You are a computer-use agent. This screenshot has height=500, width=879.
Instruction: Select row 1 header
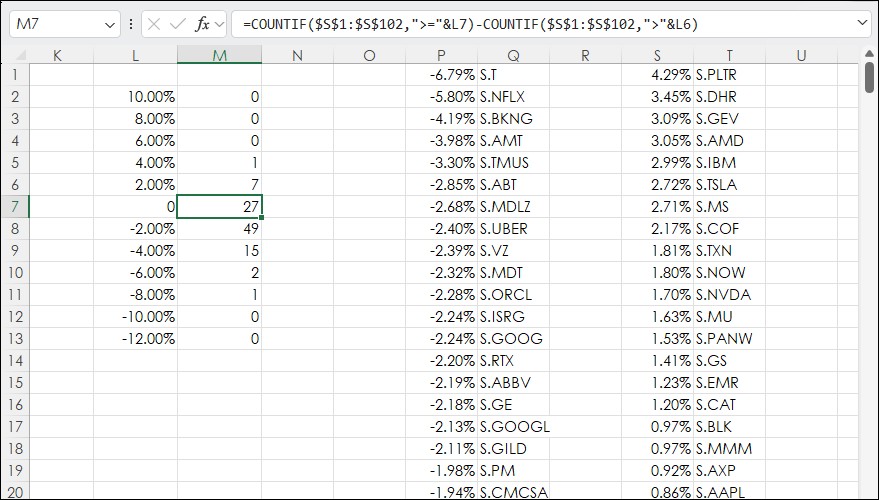click(15, 75)
